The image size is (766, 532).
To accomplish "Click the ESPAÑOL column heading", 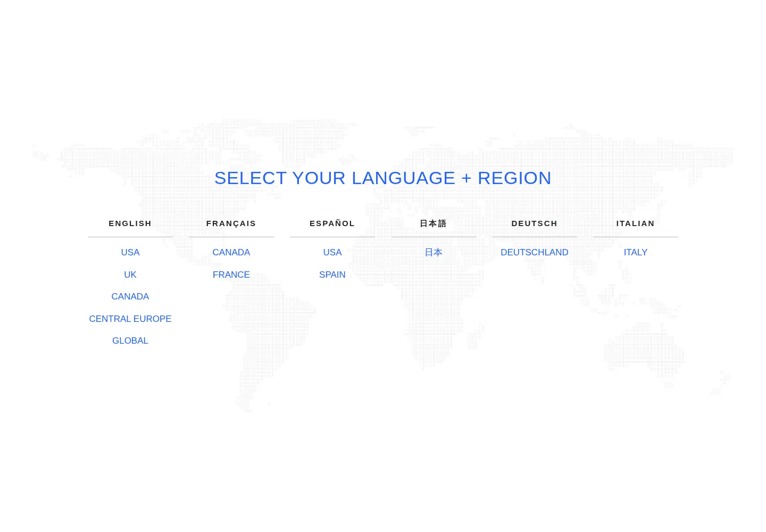I will 332,223.
